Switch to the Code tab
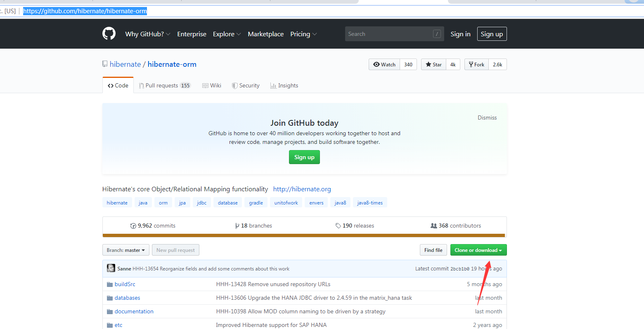Screen dimensions: 644x329 [x=118, y=85]
